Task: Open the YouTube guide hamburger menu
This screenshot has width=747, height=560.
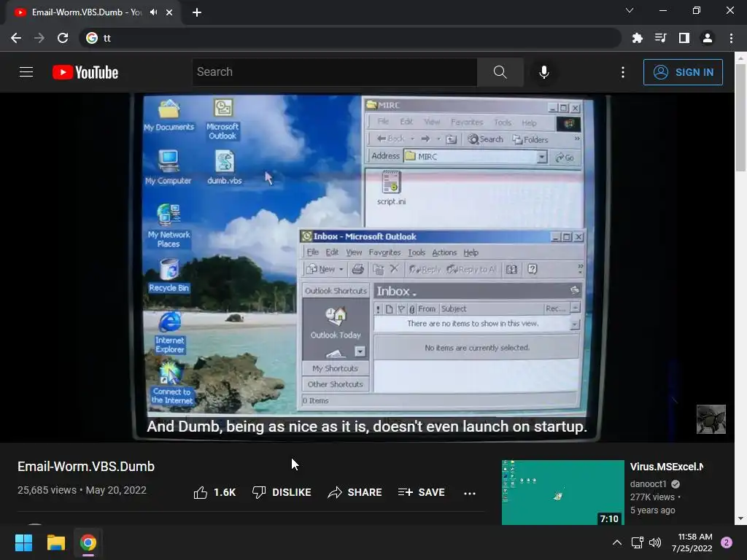Action: [26, 72]
